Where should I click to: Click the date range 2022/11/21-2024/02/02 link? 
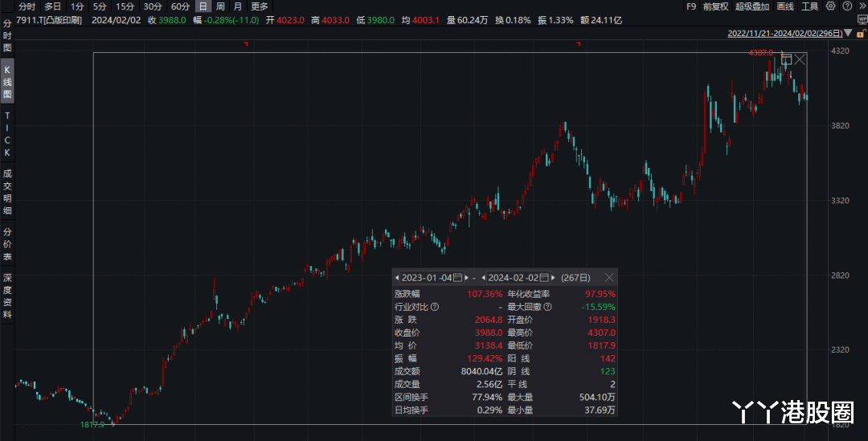(x=785, y=33)
